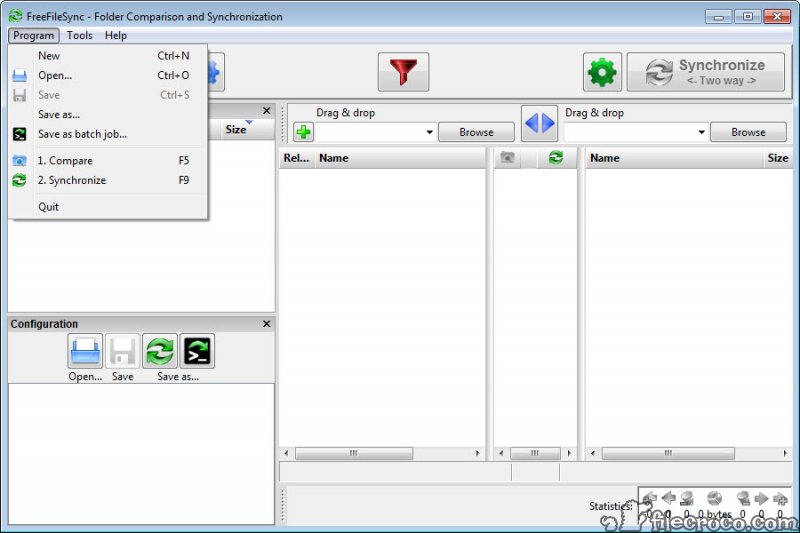
Task: Click black batch job icon in Configuration panel
Action: 197,351
